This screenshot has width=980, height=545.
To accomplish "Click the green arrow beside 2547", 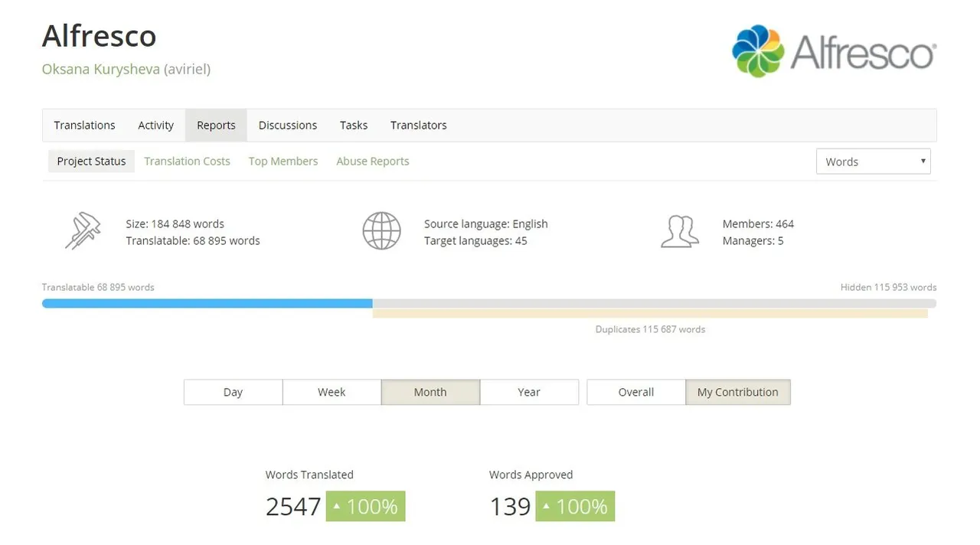I will coord(336,507).
